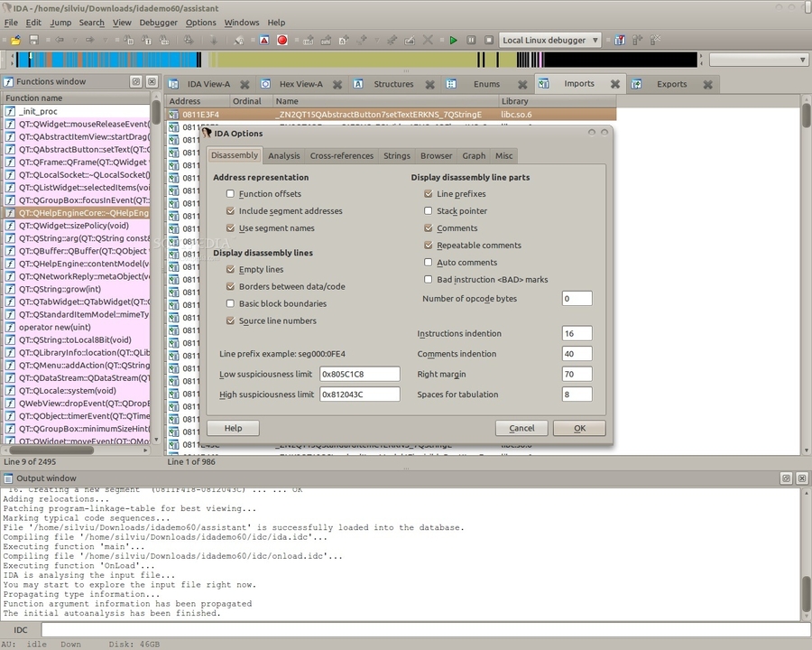Enable the Function offsets checkbox

tap(230, 194)
